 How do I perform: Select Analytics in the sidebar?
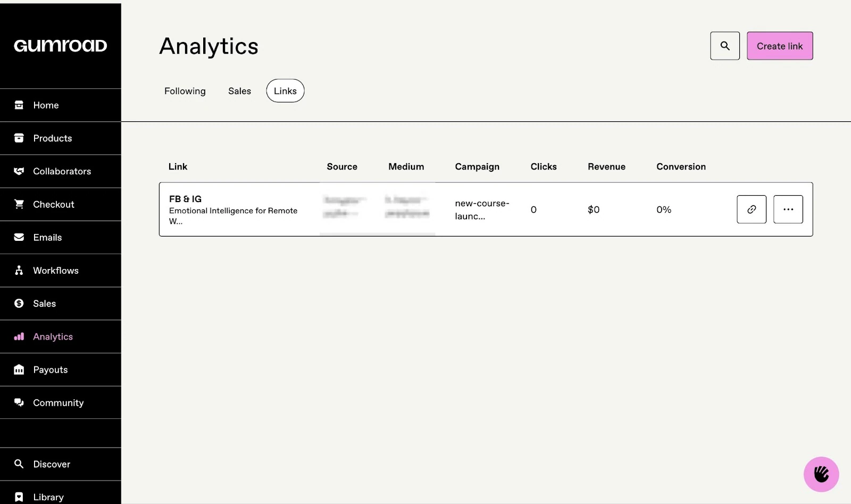pyautogui.click(x=61, y=337)
